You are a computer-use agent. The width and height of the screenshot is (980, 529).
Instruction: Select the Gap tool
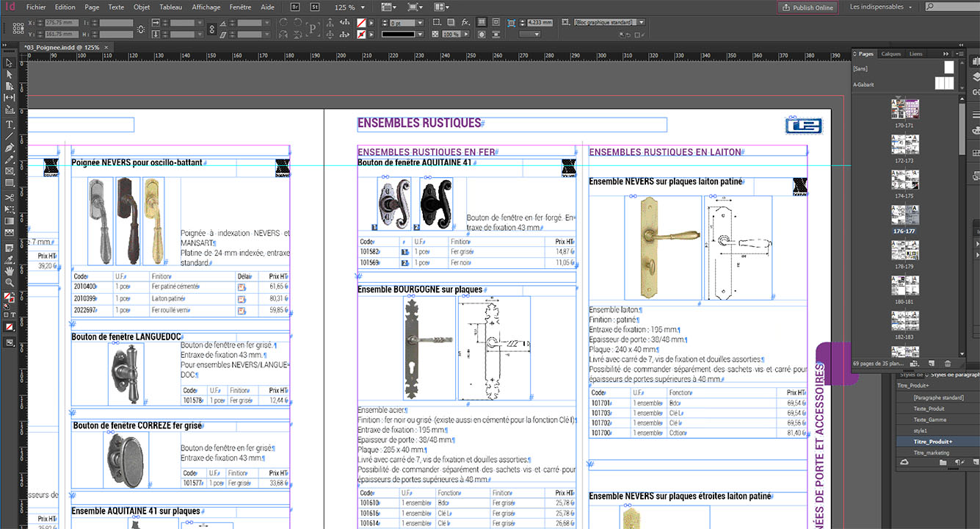[x=10, y=97]
